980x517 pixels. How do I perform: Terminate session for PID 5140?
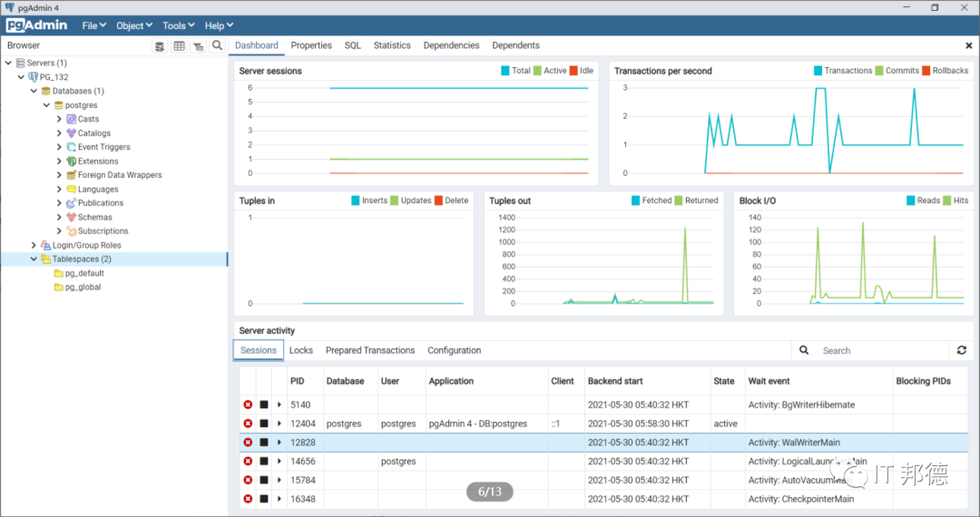coord(248,405)
